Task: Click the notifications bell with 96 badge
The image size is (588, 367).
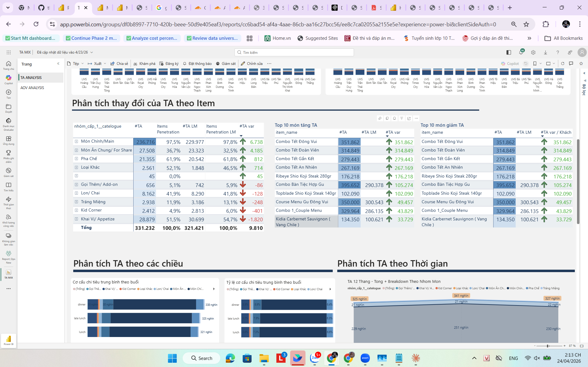Action: (x=521, y=52)
